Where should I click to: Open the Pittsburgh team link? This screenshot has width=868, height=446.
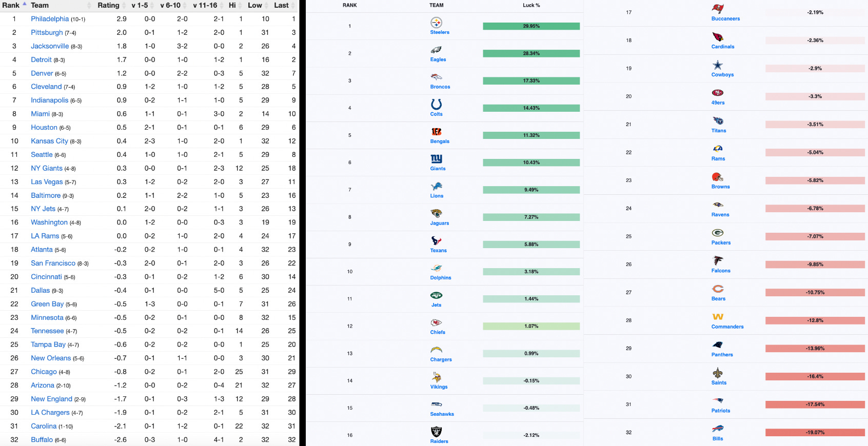pyautogui.click(x=47, y=32)
